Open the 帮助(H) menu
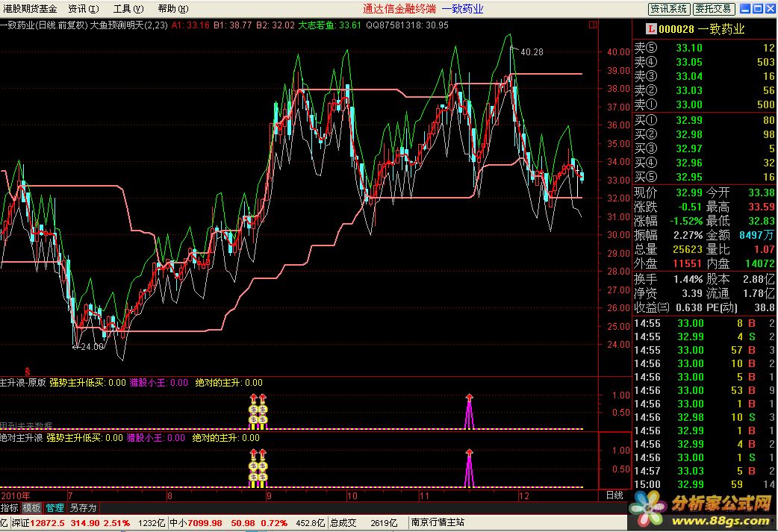The width and height of the screenshot is (778, 532). pos(172,8)
